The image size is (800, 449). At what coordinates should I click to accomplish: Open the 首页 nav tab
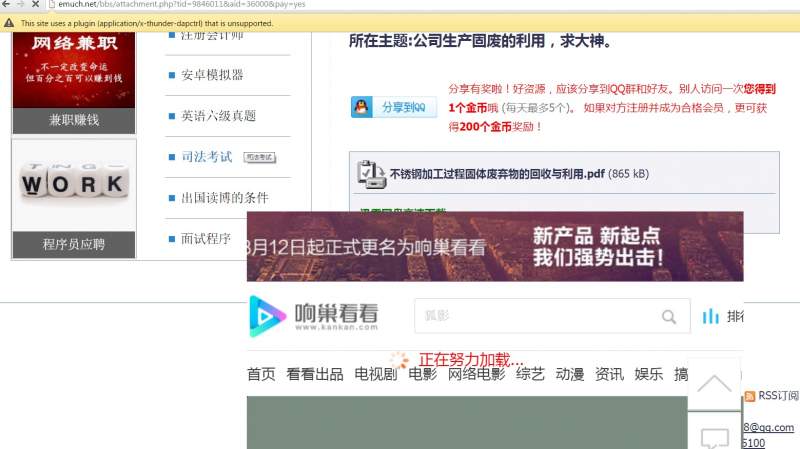tap(261, 375)
